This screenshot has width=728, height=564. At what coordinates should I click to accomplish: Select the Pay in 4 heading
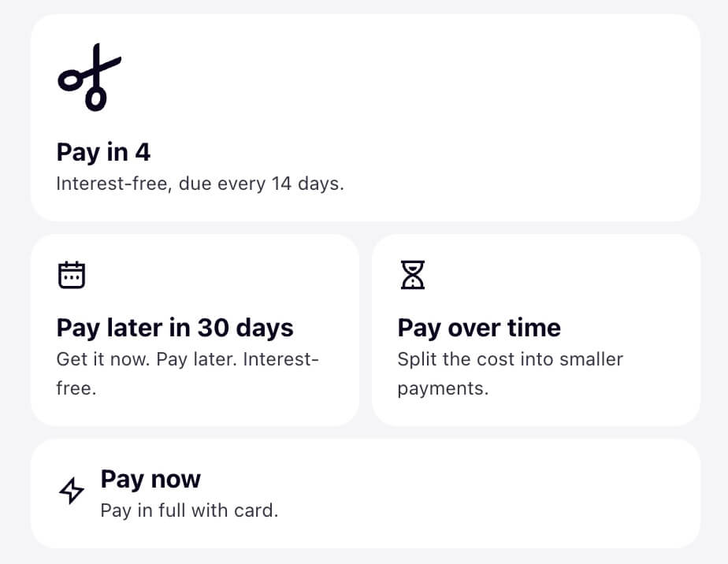103,152
